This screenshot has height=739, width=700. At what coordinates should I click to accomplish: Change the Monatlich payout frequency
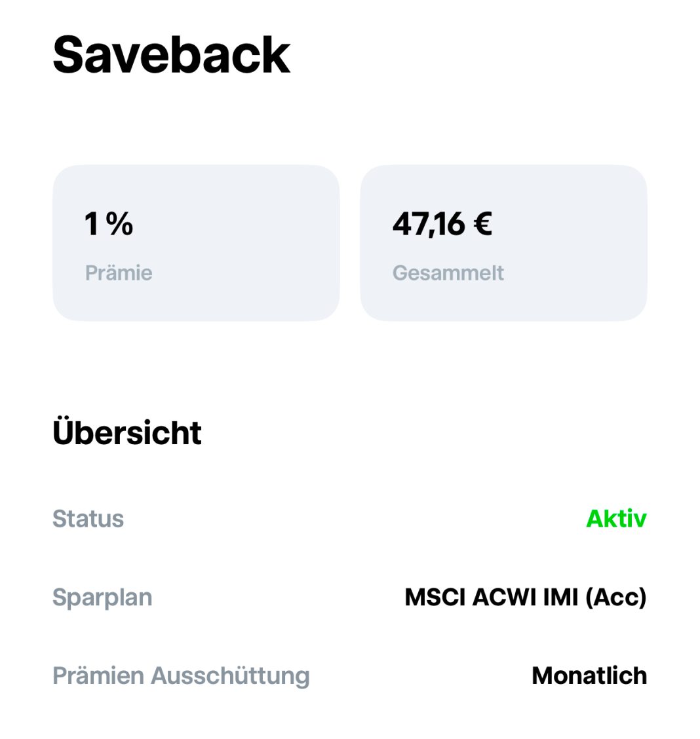(589, 676)
